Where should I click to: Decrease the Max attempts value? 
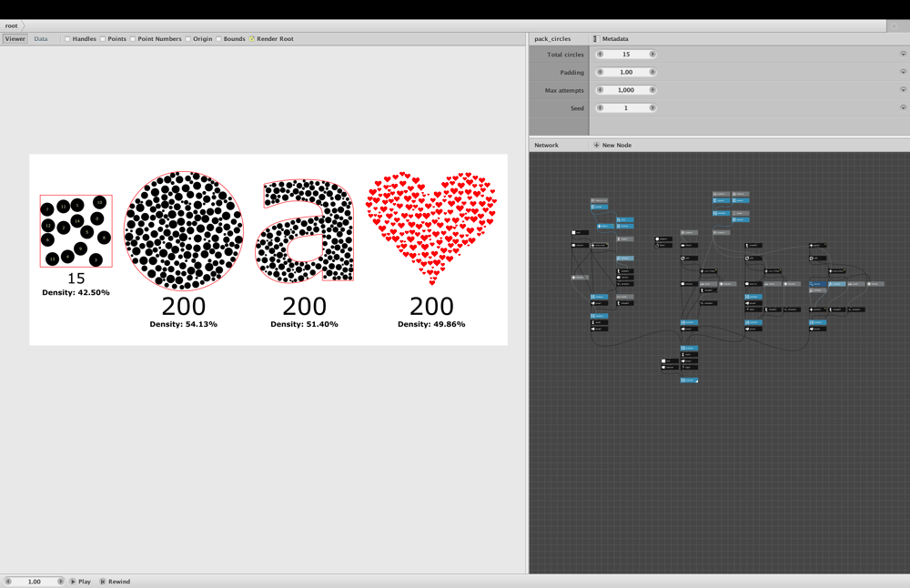pos(600,90)
